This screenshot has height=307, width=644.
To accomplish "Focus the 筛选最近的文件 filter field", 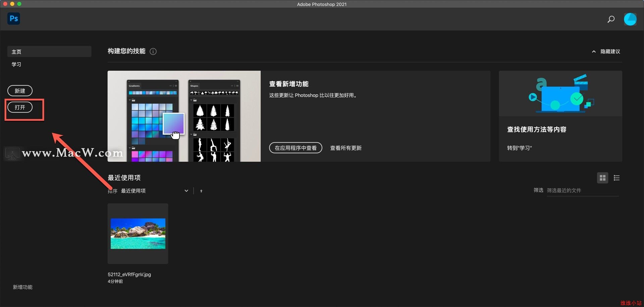I will (583, 190).
